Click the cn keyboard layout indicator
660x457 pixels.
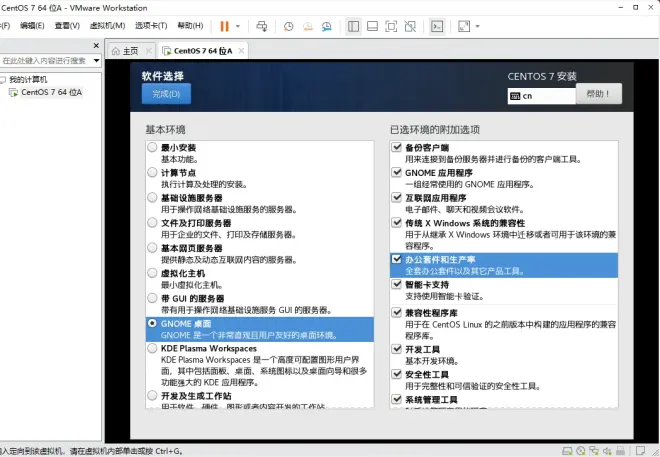point(541,96)
